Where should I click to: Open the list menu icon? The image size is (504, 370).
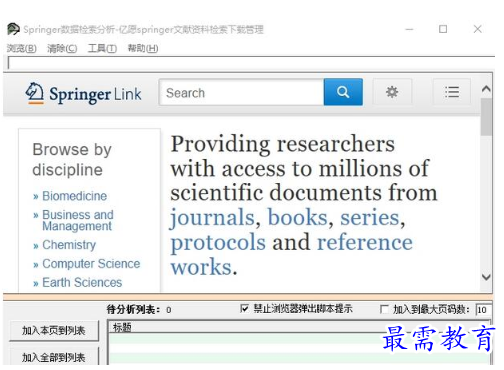pos(452,92)
